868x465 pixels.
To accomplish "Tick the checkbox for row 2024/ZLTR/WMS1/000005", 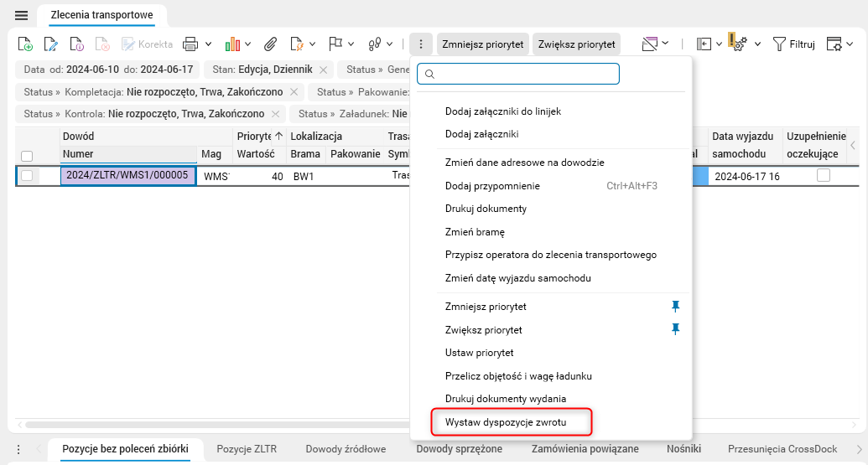I will coord(27,176).
